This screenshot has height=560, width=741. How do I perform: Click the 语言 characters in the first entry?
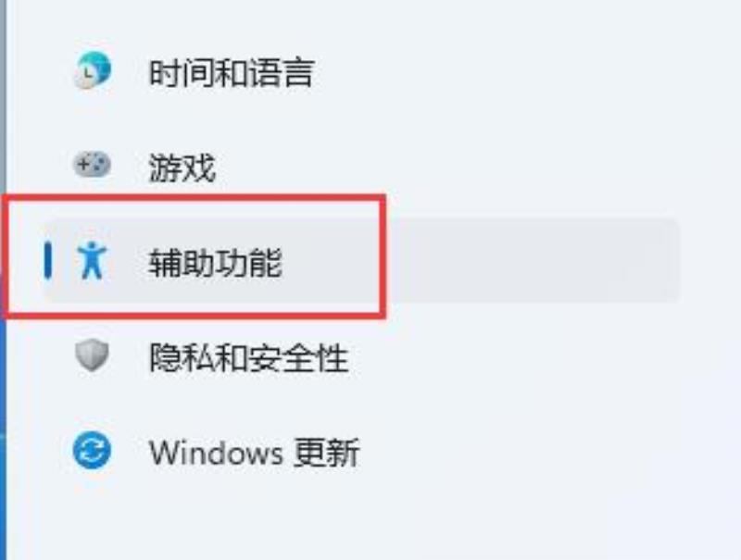pyautogui.click(x=282, y=73)
